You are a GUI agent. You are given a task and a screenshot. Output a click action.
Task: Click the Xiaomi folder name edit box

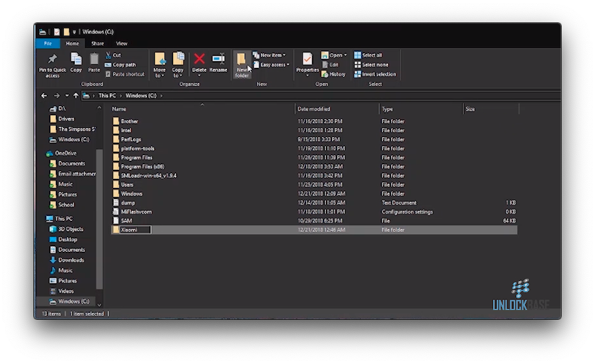pos(135,230)
